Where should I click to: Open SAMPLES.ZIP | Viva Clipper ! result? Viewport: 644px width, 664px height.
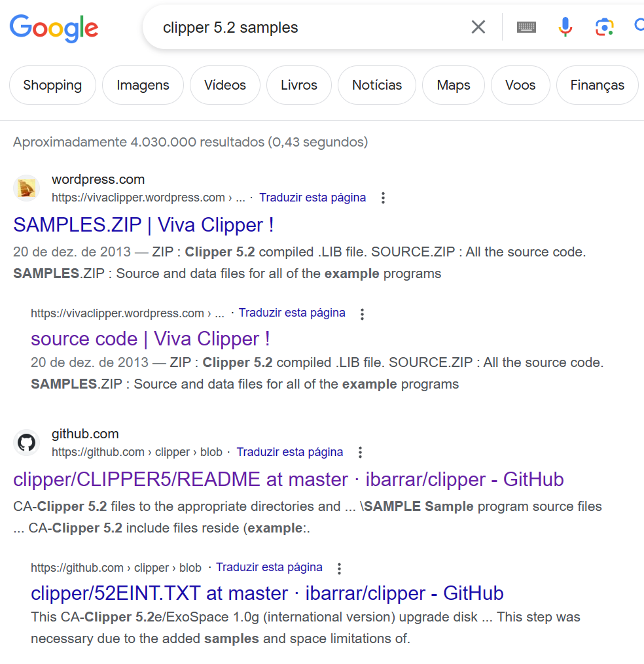(x=143, y=225)
